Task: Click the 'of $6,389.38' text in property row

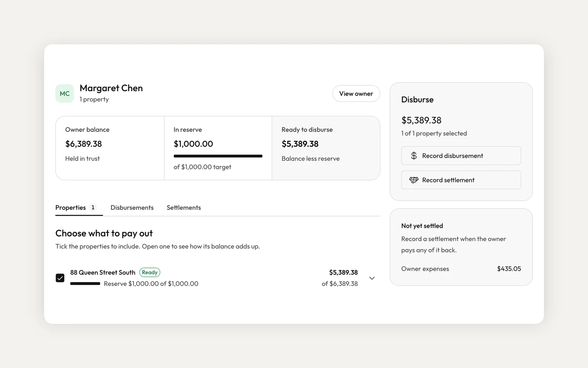Action: [340, 284]
